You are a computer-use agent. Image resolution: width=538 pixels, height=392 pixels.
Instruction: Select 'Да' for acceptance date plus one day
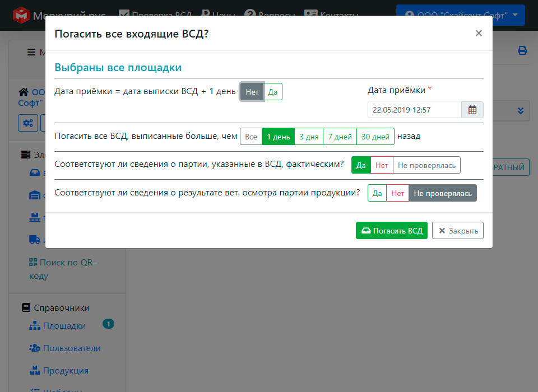click(x=273, y=92)
